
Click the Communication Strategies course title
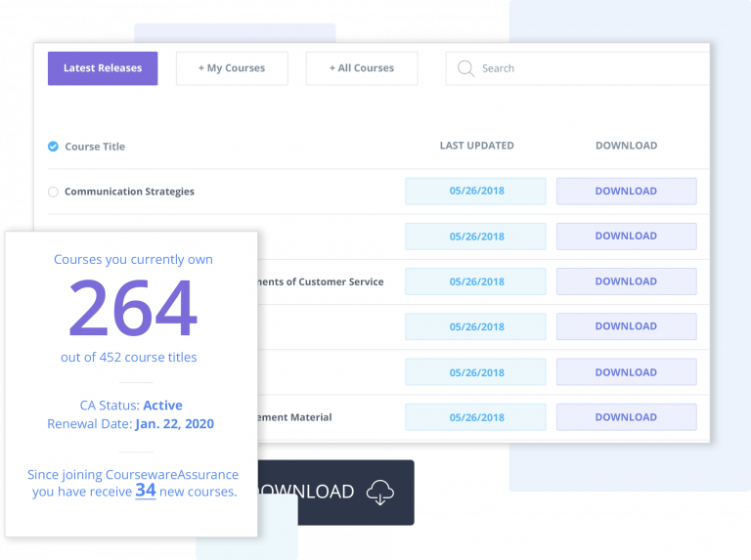pos(129,192)
